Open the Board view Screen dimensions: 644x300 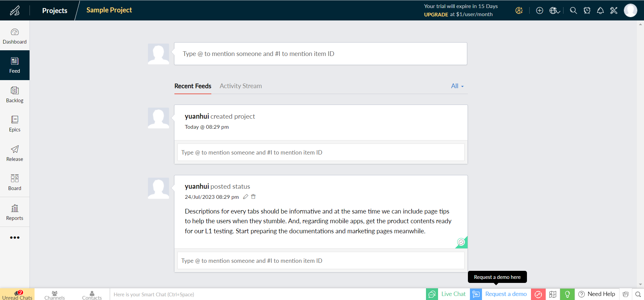click(15, 182)
